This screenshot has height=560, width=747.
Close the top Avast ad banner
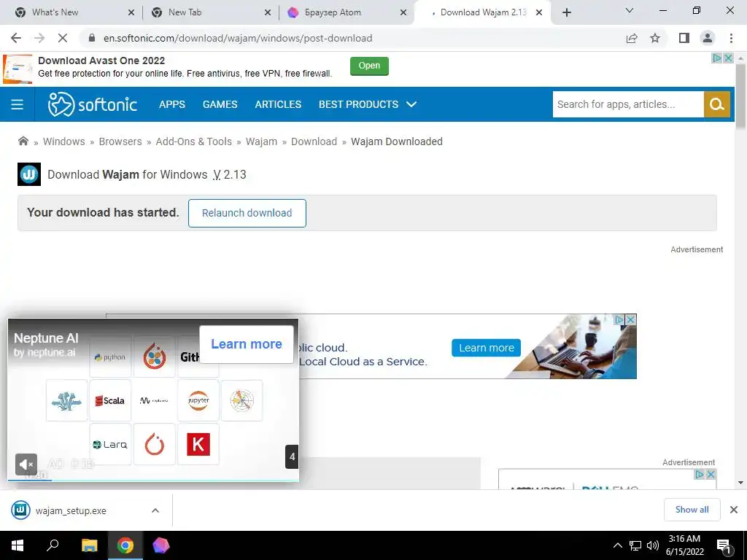[x=728, y=58]
